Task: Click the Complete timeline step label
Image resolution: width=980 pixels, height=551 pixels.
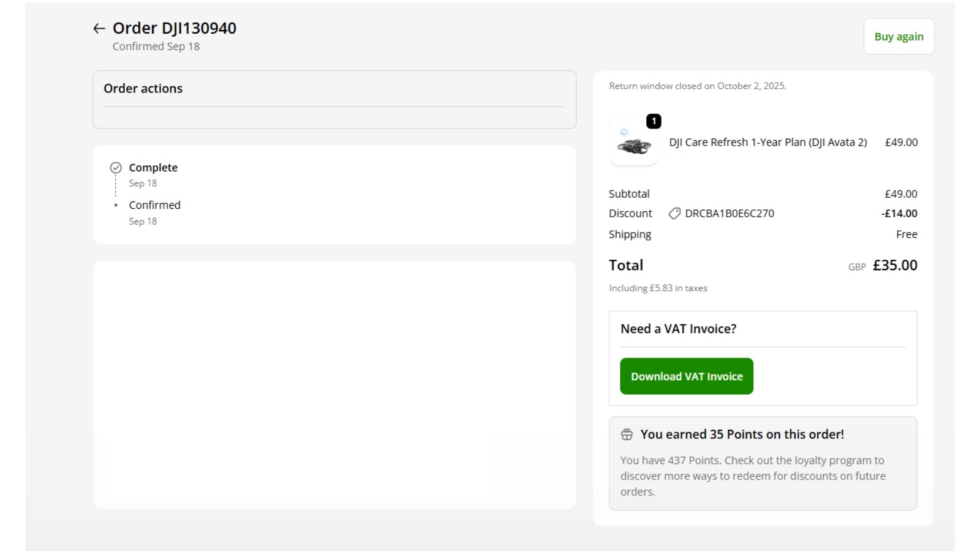Action: tap(153, 168)
